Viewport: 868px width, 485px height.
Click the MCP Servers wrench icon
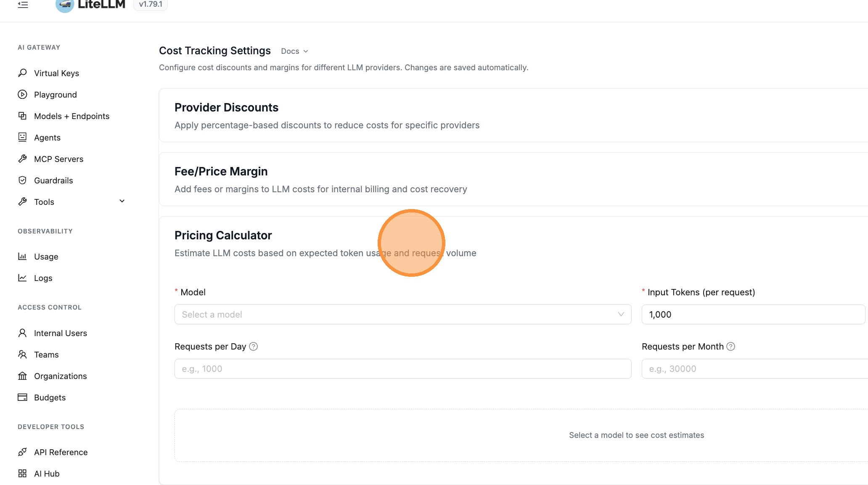pyautogui.click(x=22, y=159)
